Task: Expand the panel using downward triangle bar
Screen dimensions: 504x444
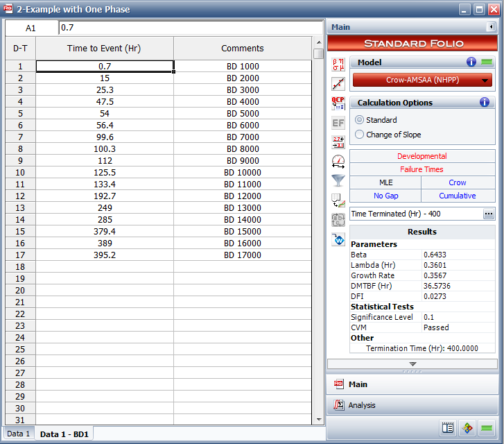Action: 412,364
